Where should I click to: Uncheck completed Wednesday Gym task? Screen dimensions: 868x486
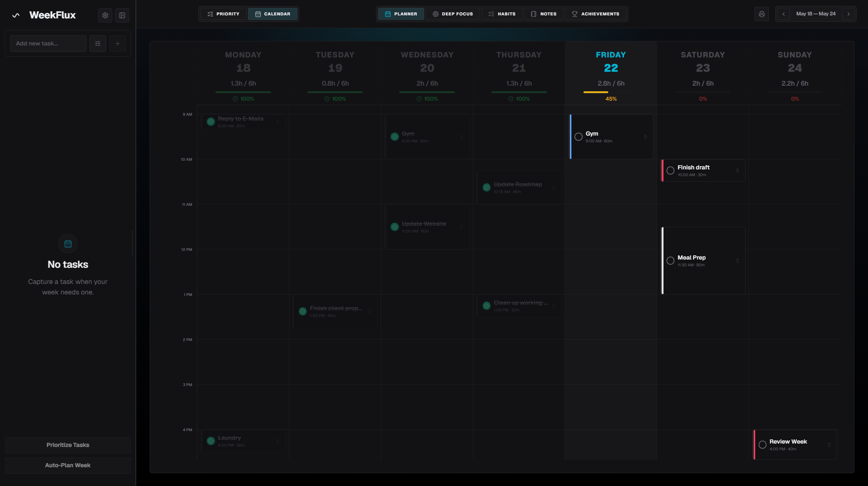click(395, 137)
